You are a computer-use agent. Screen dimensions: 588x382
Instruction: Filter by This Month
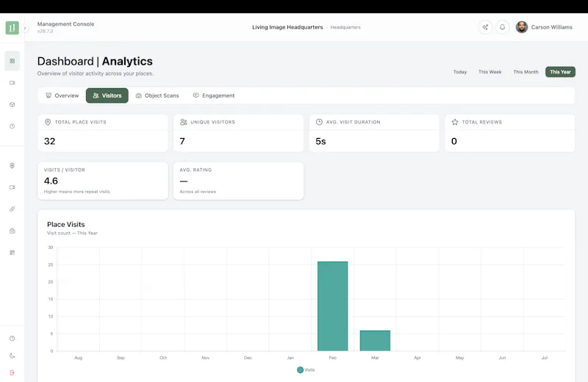pos(526,72)
